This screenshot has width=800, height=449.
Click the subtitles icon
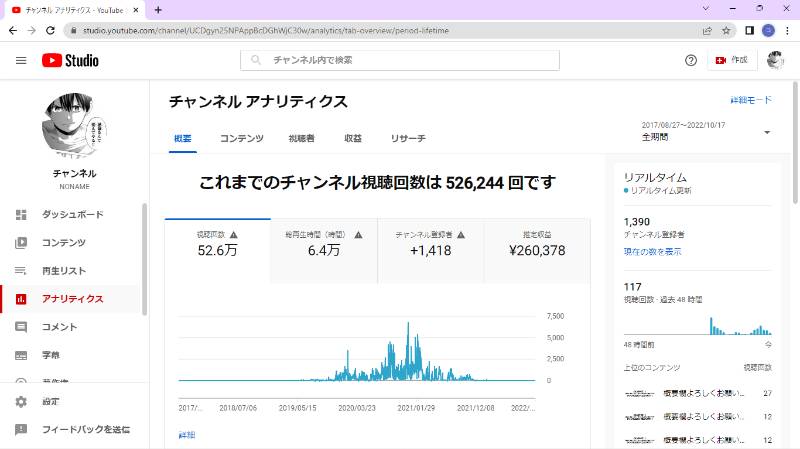(x=21, y=355)
